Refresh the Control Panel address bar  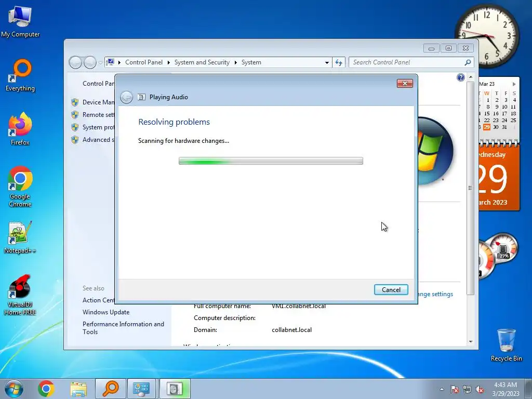339,62
